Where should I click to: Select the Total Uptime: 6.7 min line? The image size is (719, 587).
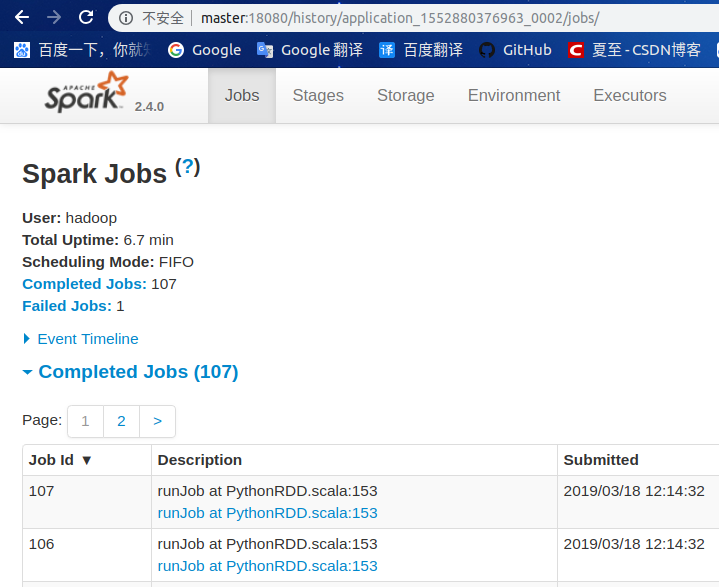[98, 240]
